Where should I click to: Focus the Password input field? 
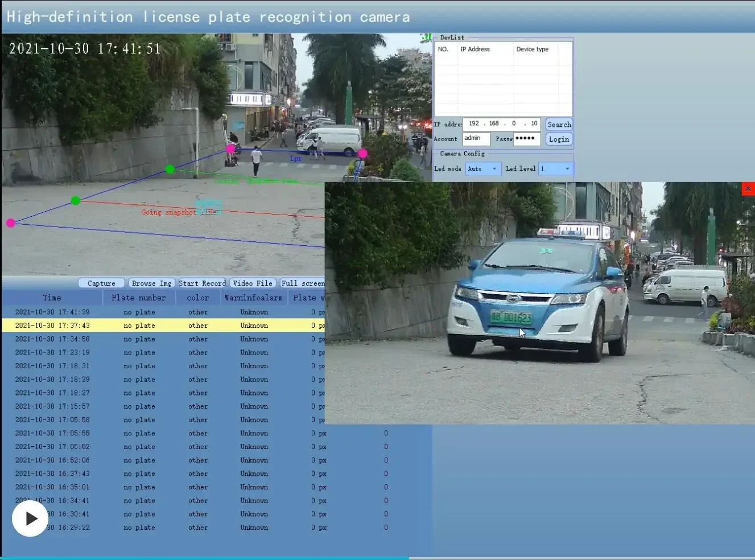coord(526,139)
